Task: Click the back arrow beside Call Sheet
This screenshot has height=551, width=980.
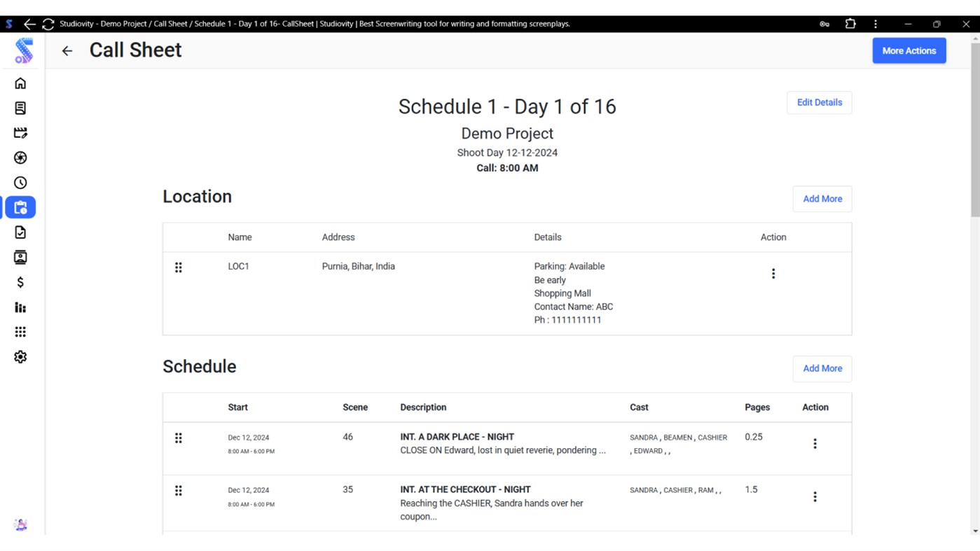Action: tap(67, 50)
